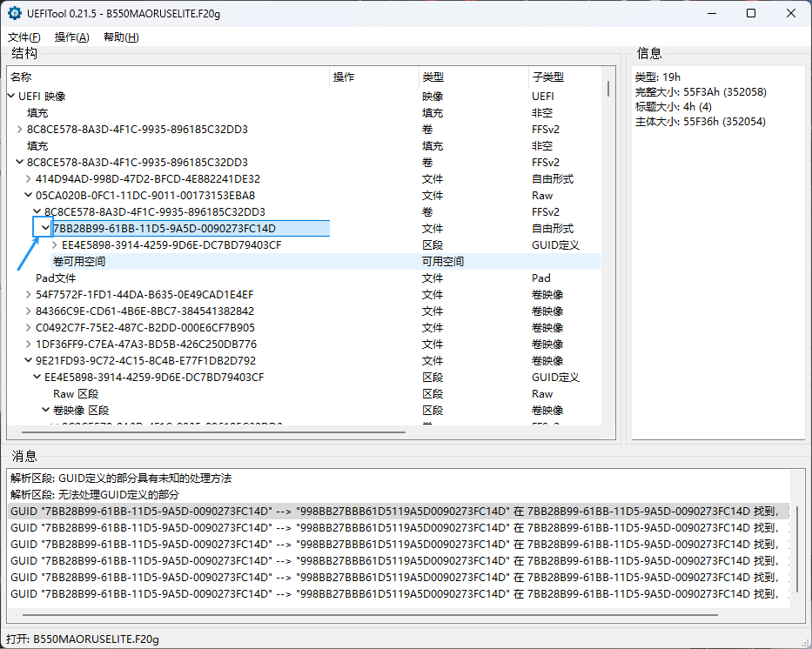Image resolution: width=812 pixels, height=649 pixels.
Task: Open the 帮助(H) menu
Action: 121,37
